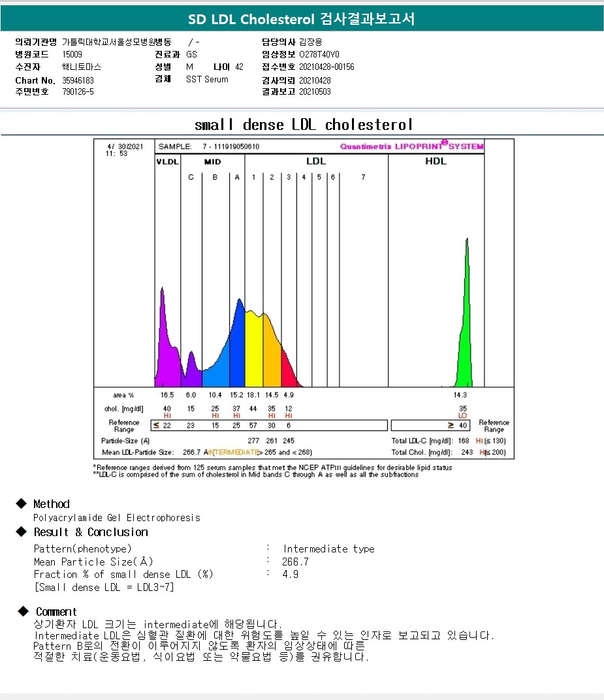Click particle size value 245
Screen dimensions: 604x700
[289, 441]
